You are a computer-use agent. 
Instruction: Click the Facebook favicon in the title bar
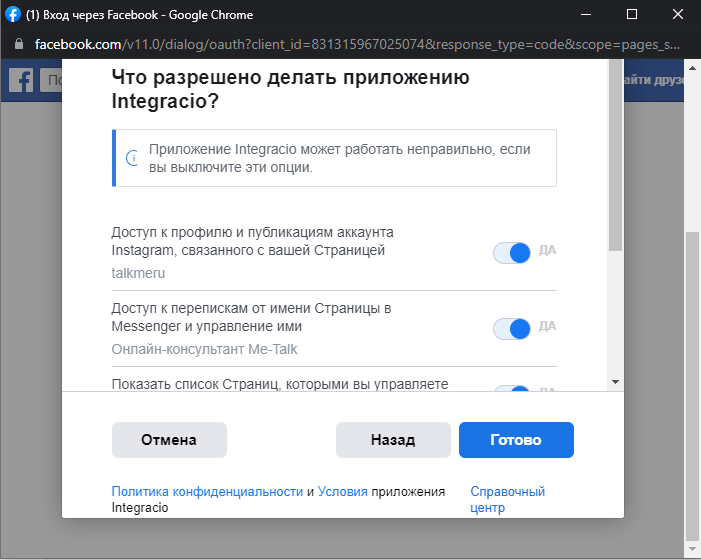[13, 15]
